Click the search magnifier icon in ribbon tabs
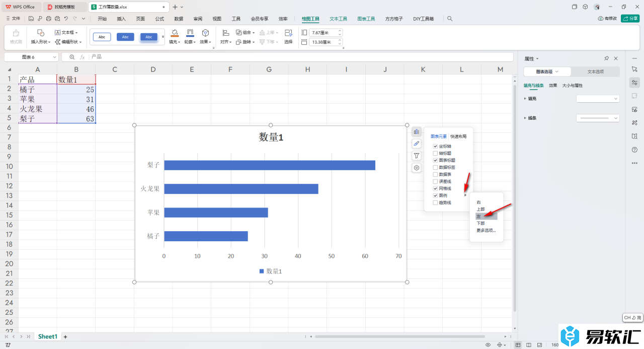 tap(450, 19)
